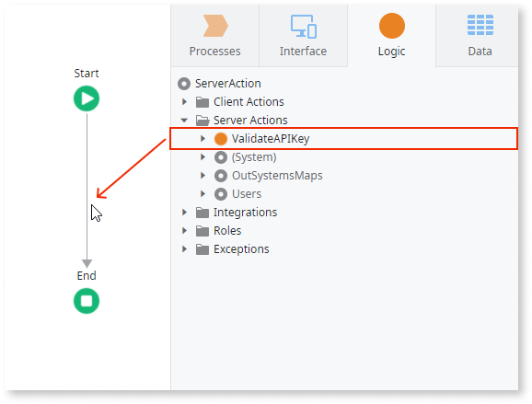This screenshot has width=532, height=404.
Task: Click the Users module icon
Action: tap(221, 194)
